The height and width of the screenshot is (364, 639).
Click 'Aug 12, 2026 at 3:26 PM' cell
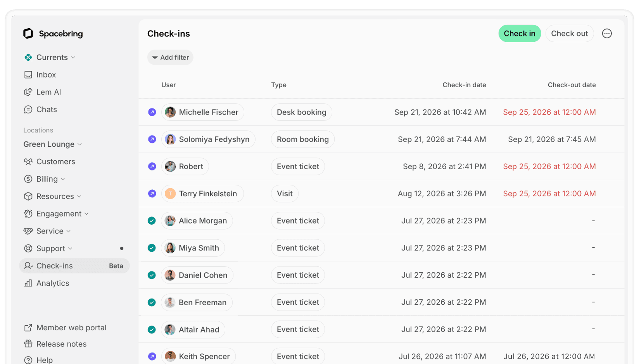point(442,194)
